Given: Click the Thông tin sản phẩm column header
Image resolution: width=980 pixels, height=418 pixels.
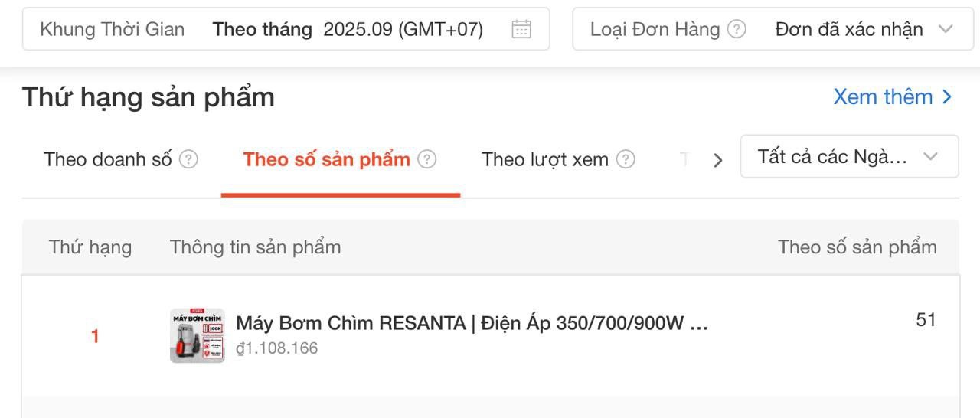Looking at the screenshot, I should coord(255,247).
